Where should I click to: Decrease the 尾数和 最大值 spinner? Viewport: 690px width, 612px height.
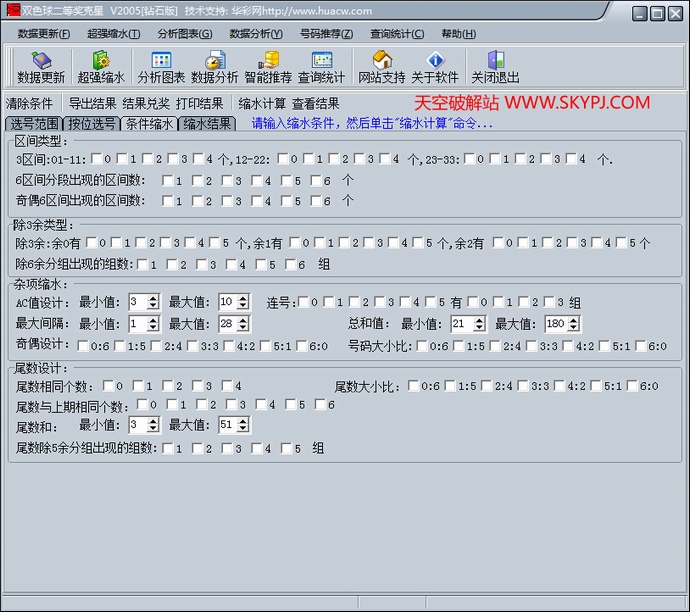point(245,429)
